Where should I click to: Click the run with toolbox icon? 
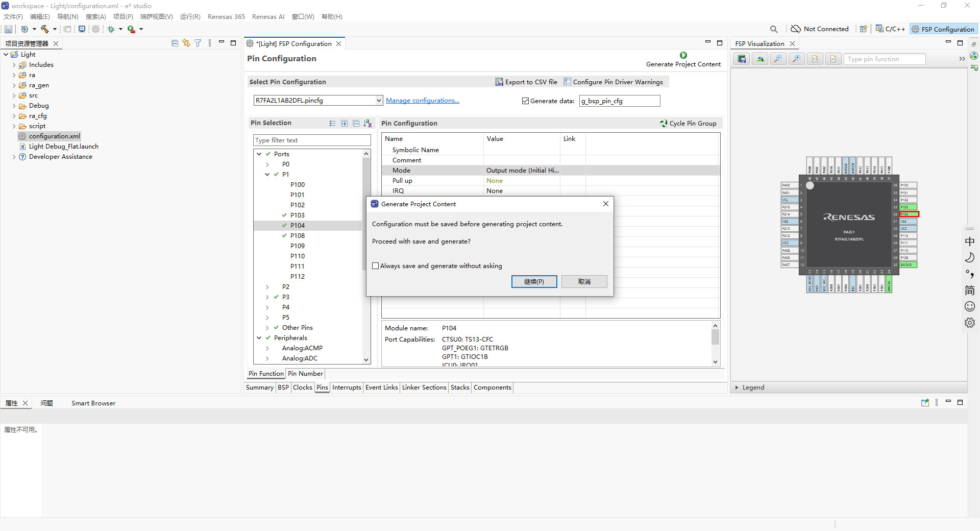click(x=131, y=29)
